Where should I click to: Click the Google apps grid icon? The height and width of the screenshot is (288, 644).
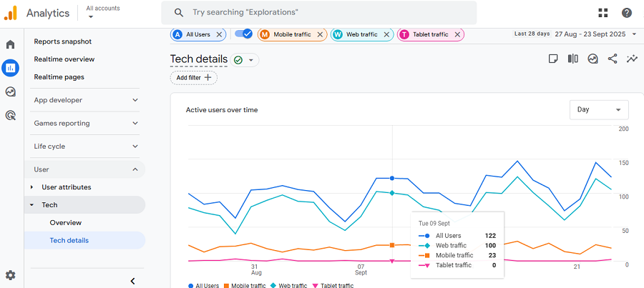pyautogui.click(x=603, y=13)
